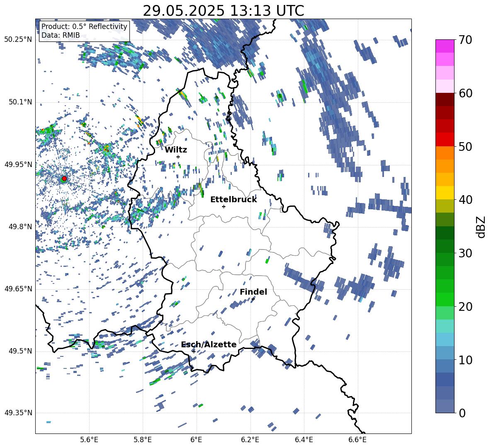491x448 pixels.
Task: Click the 6.6°E longitude label
Action: coord(357,440)
